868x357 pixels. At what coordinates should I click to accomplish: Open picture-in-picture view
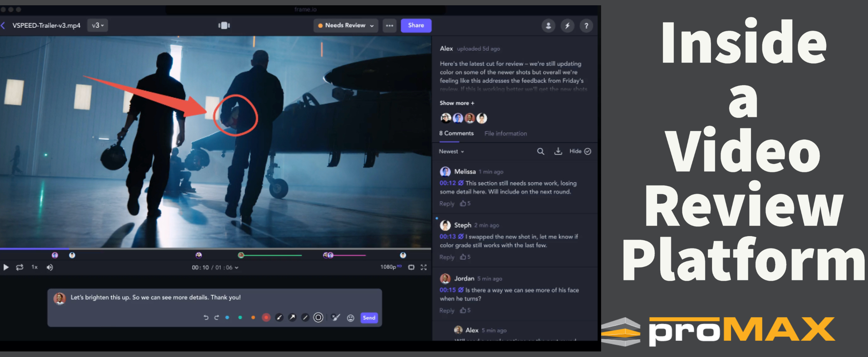point(411,267)
